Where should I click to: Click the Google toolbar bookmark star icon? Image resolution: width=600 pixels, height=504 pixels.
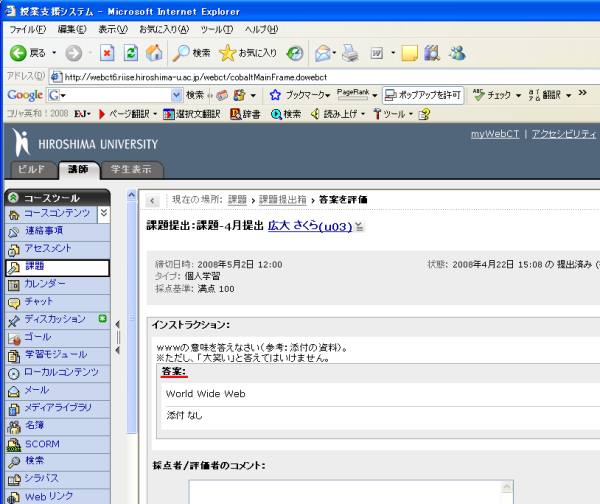click(275, 95)
